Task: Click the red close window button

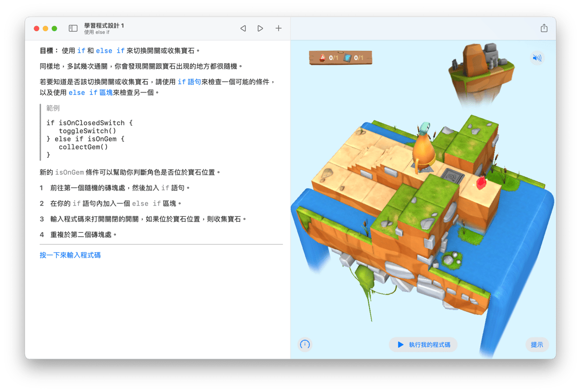Action: pos(36,29)
